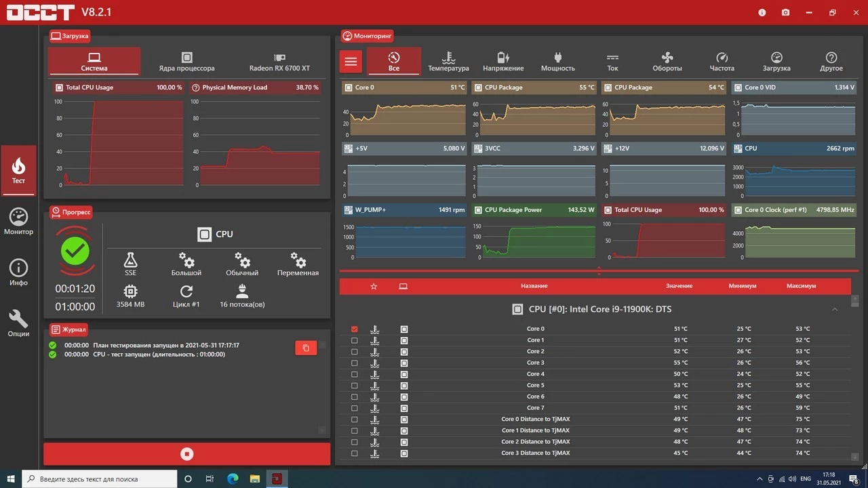
Task: Take a screenshot with the camera icon
Action: pyautogui.click(x=785, y=12)
